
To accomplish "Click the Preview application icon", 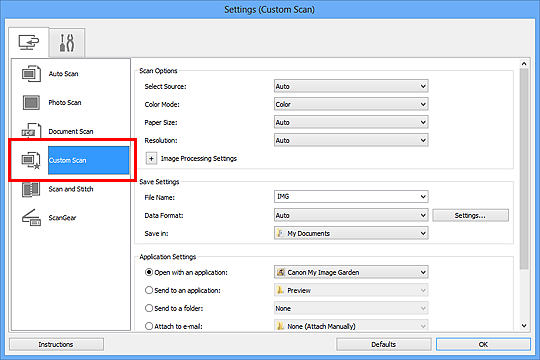I will point(280,290).
